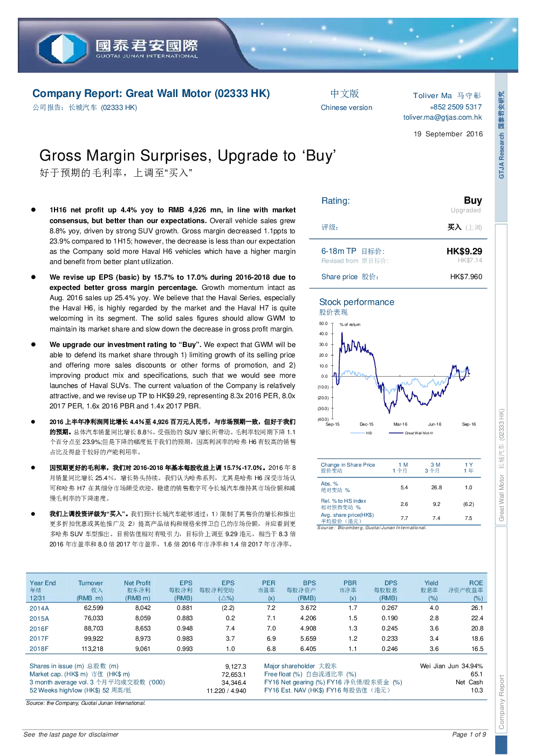Click the Buy rating value
The width and height of the screenshot is (535, 756).
coord(472,200)
